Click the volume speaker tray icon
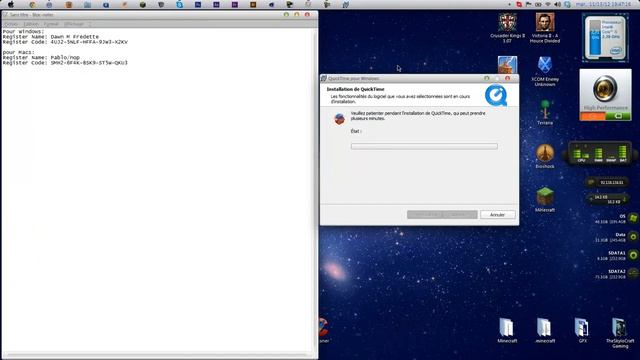Image resolution: width=640 pixels, height=360 pixels. (x=557, y=4)
